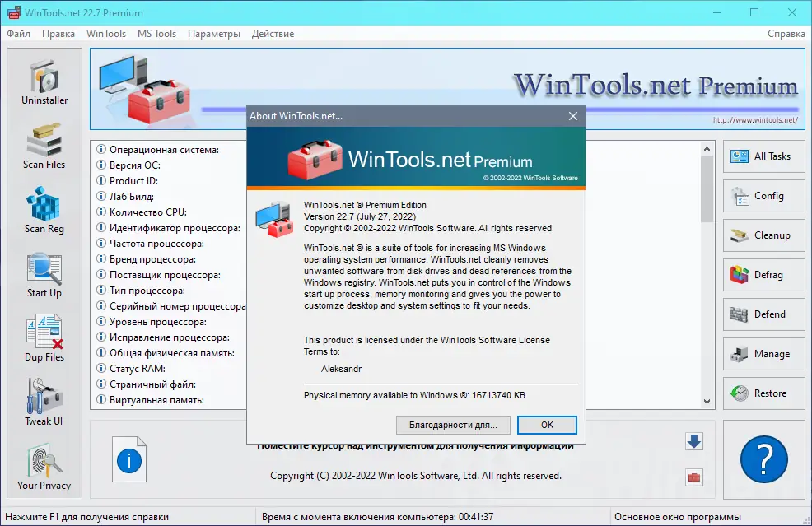
Task: Click the system info list scrollbar thumb
Action: (707, 189)
